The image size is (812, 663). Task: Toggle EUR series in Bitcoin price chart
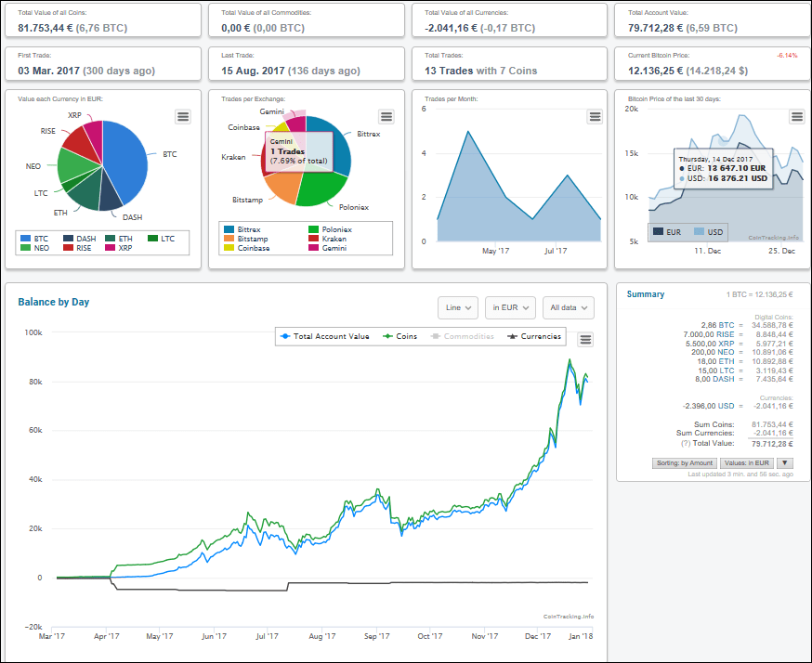(667, 232)
